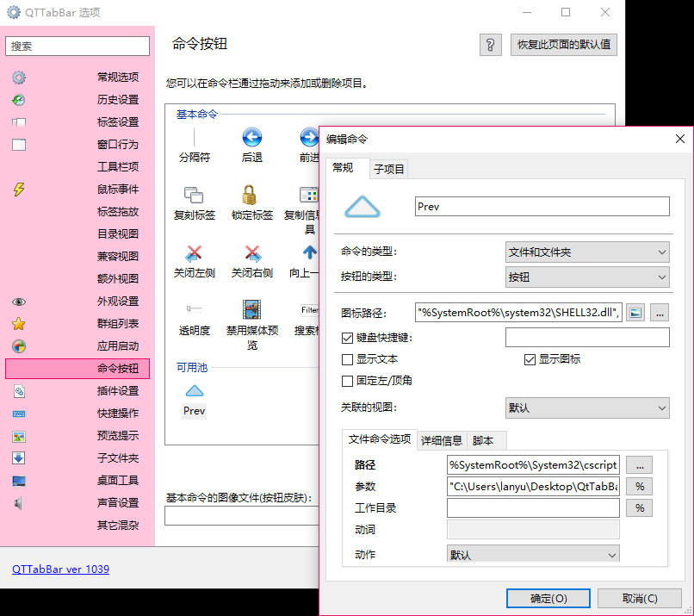The width and height of the screenshot is (694, 616).
Task: Select the Back (后退) command icon
Action: pos(251,137)
